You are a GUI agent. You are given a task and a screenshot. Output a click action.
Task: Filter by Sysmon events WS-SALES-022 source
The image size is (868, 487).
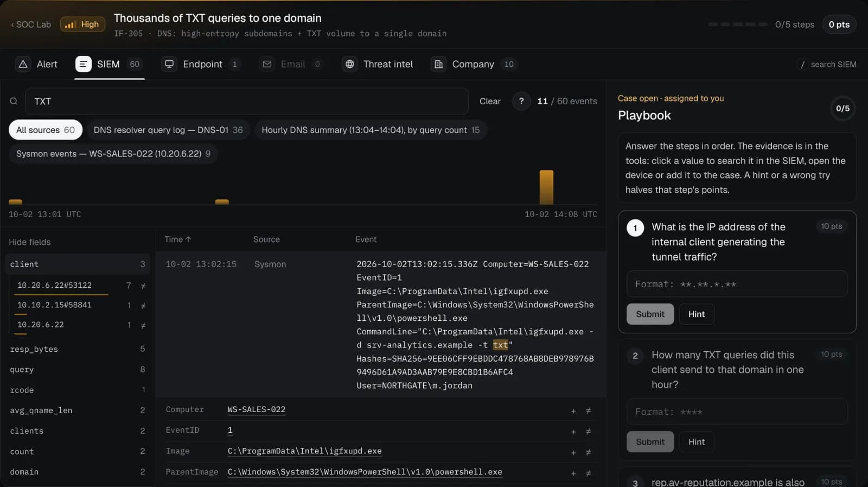[113, 154]
